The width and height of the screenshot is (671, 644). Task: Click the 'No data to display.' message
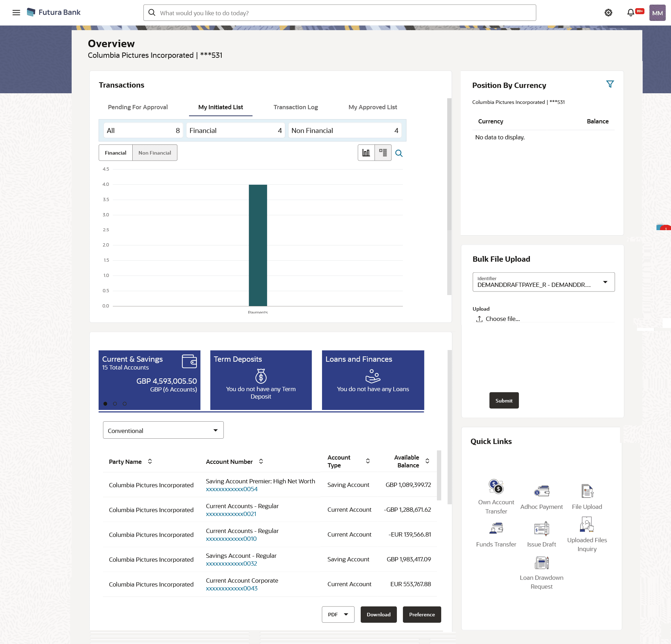(500, 137)
